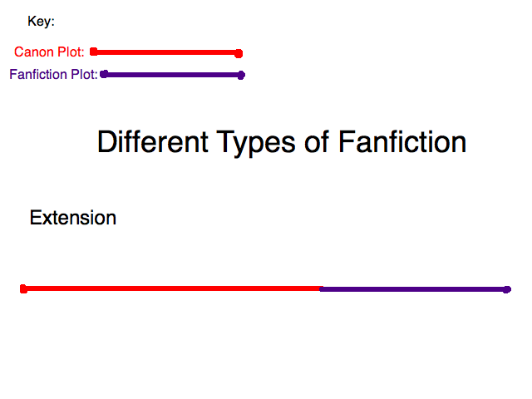
Task: Select the red "Canon Plot:" legend label
Action: (49, 52)
